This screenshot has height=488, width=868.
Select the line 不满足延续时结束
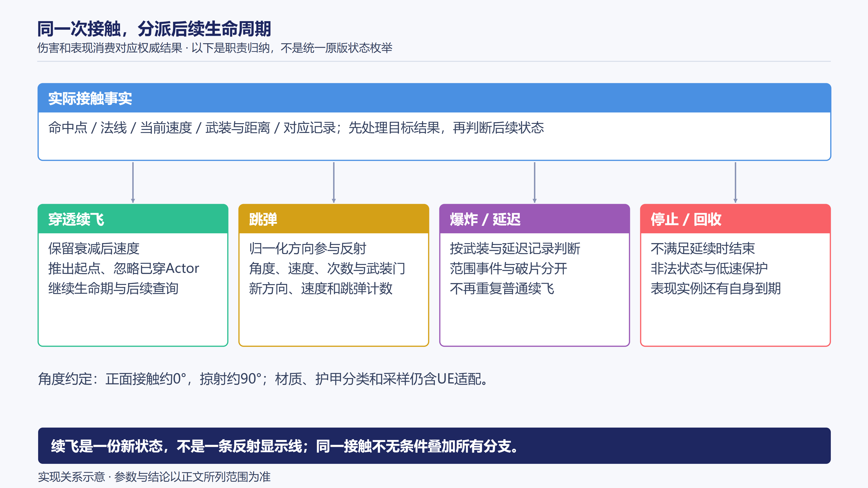pos(702,249)
